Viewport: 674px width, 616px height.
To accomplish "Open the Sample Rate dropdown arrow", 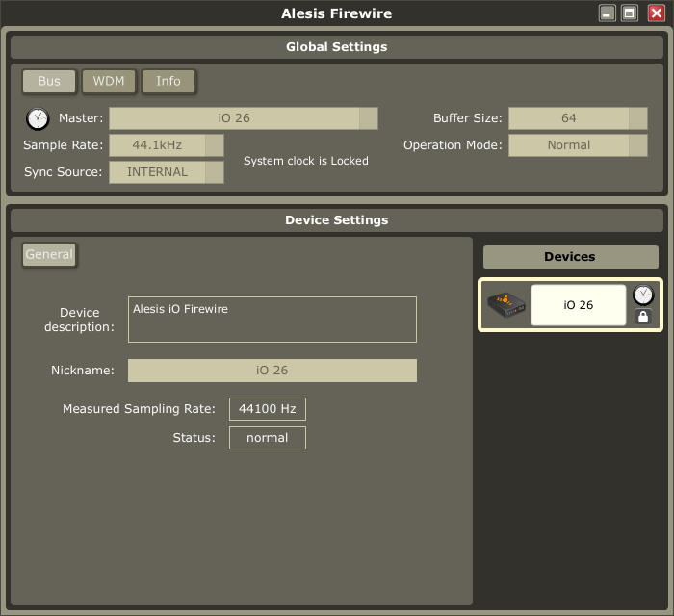I will click(215, 145).
